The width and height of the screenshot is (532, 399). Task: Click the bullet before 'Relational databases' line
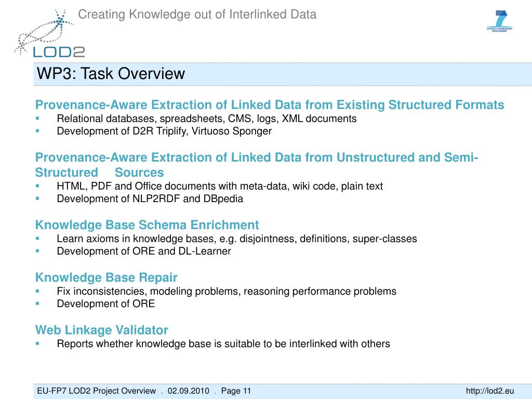pos(38,118)
